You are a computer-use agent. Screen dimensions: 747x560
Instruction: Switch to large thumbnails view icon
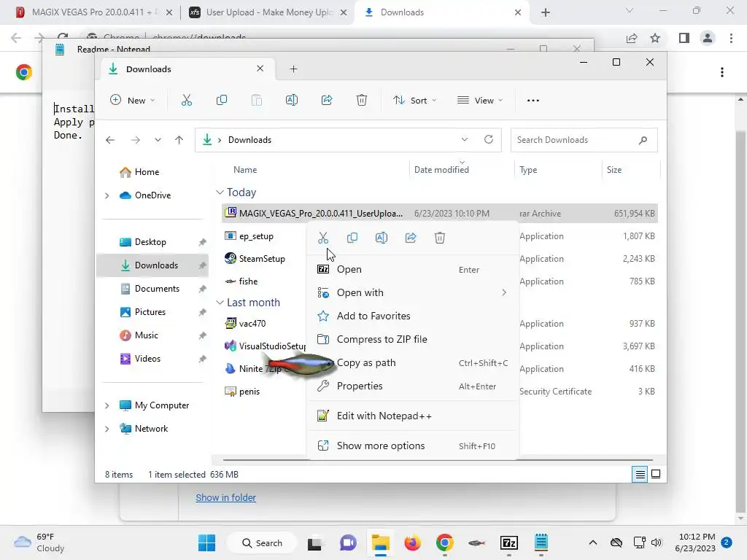click(x=656, y=474)
